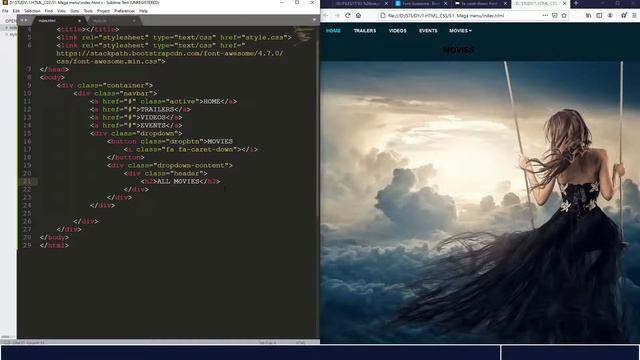Click the EVENTS navbar link

tap(428, 31)
